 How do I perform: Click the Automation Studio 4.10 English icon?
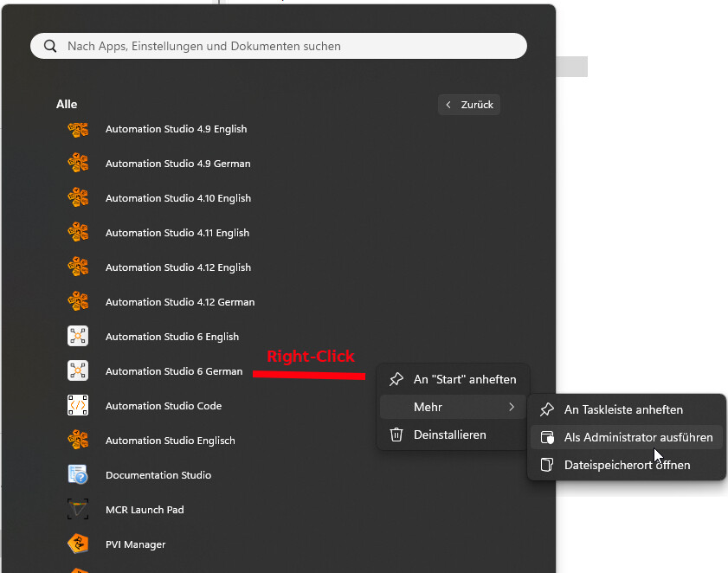pyautogui.click(x=78, y=198)
